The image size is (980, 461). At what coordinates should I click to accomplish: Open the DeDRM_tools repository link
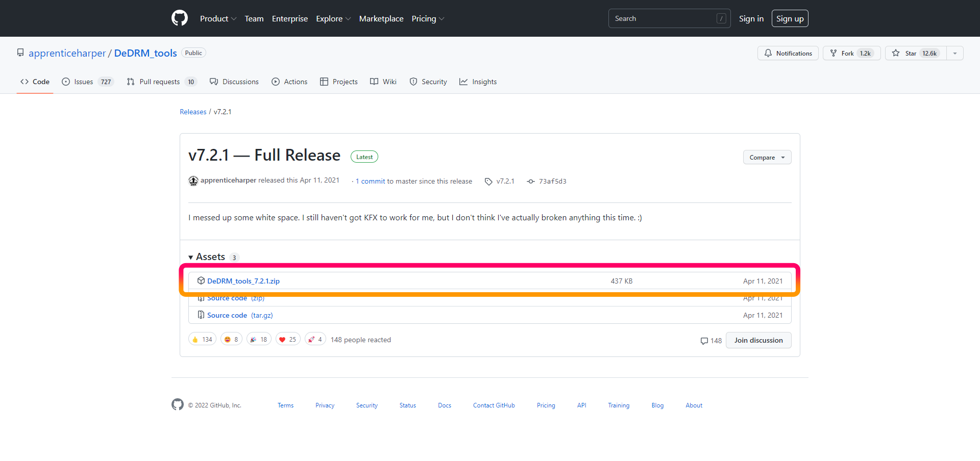(x=145, y=53)
